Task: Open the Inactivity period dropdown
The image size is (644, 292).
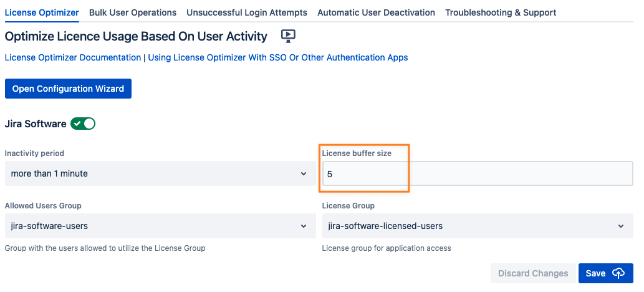Action: click(x=160, y=173)
